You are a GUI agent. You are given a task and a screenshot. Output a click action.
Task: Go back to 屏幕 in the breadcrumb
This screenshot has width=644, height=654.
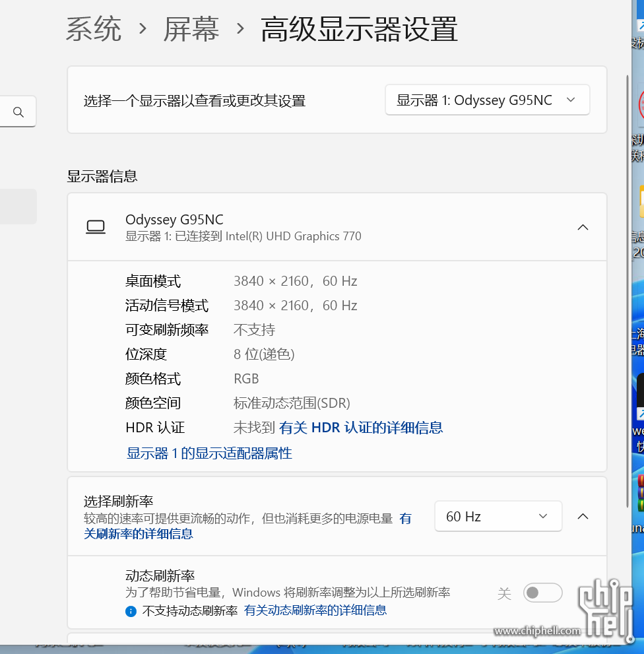191,29
